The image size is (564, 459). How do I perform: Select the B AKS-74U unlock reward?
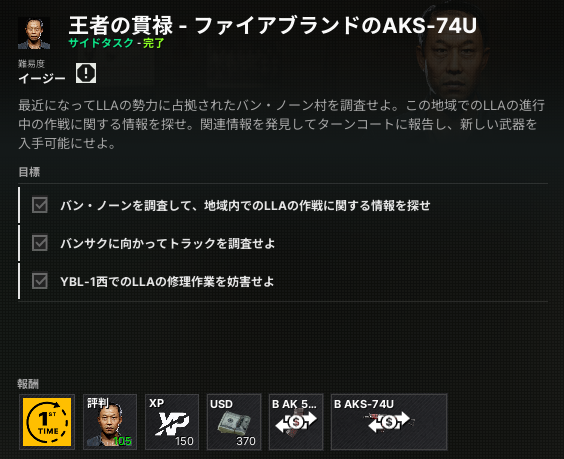point(389,422)
